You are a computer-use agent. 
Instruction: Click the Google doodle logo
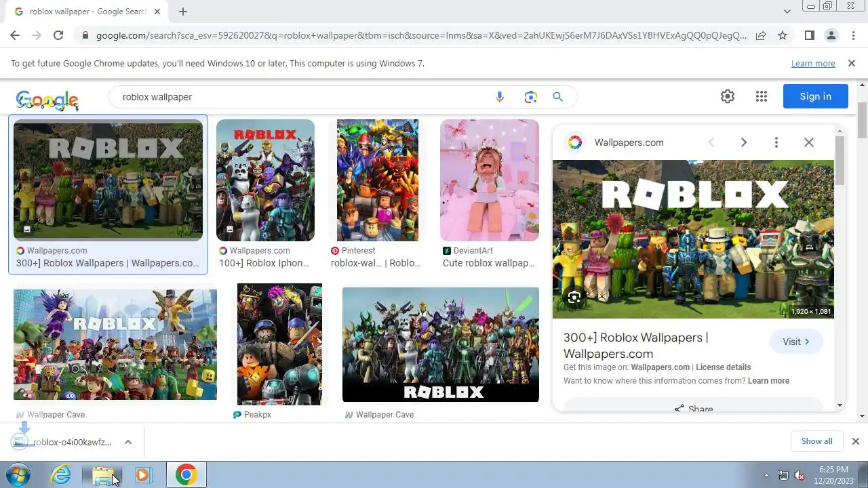pyautogui.click(x=47, y=100)
